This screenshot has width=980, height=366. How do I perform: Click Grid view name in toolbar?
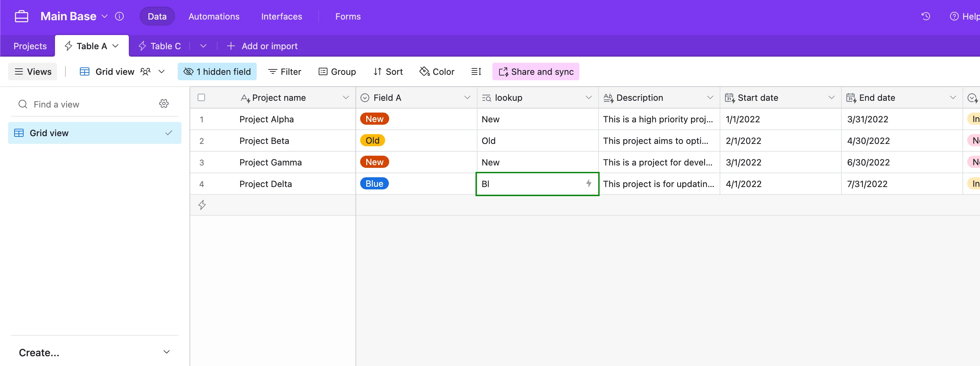115,71
